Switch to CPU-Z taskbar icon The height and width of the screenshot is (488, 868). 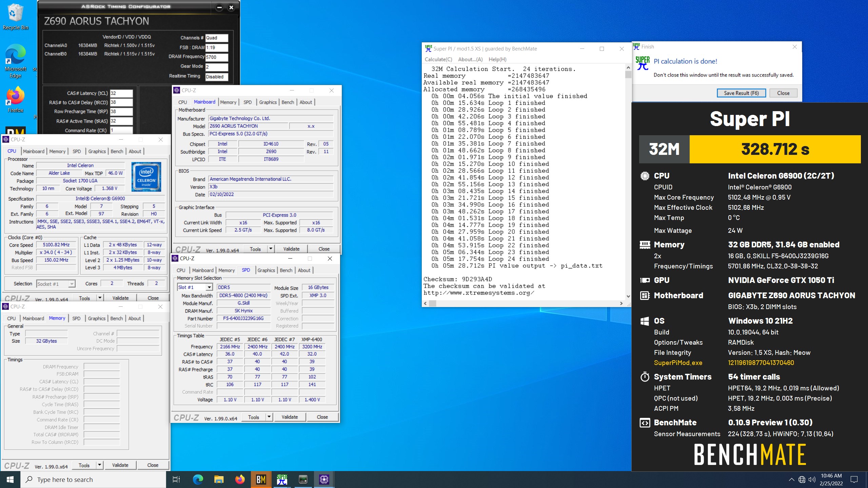[x=324, y=480]
